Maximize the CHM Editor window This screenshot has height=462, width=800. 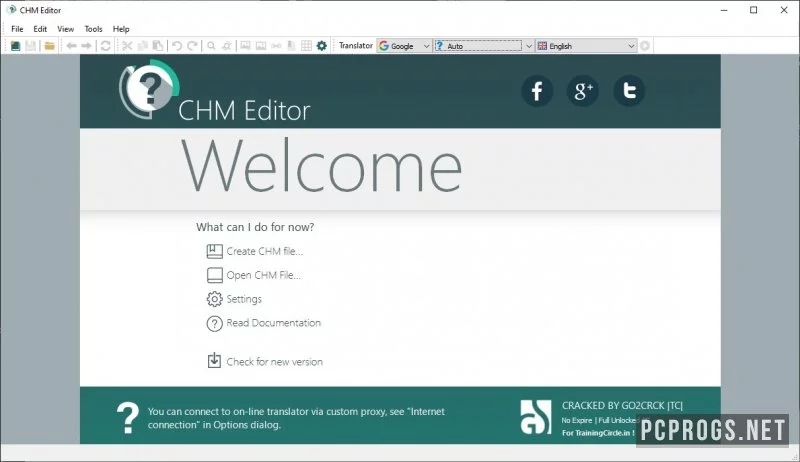(x=753, y=10)
